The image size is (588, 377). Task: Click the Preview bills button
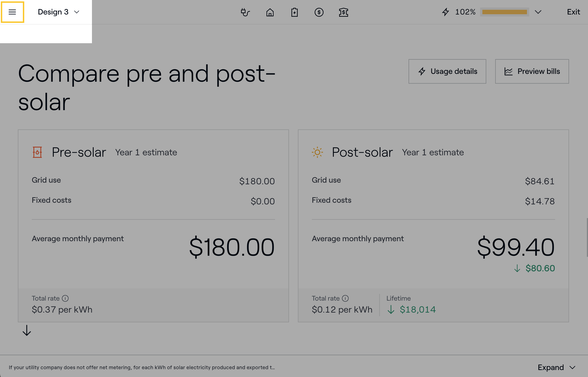(532, 71)
